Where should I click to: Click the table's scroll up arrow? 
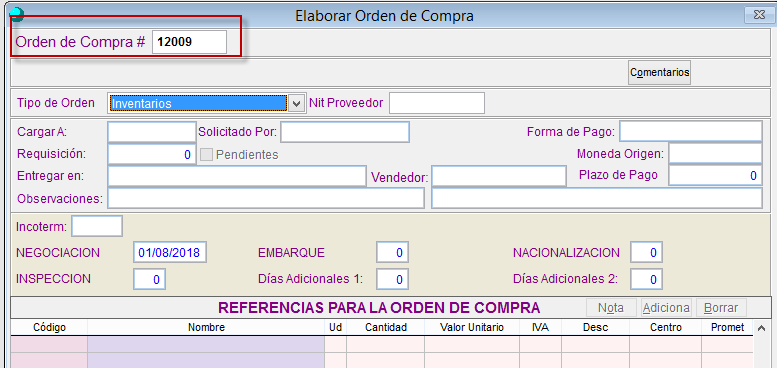762,327
